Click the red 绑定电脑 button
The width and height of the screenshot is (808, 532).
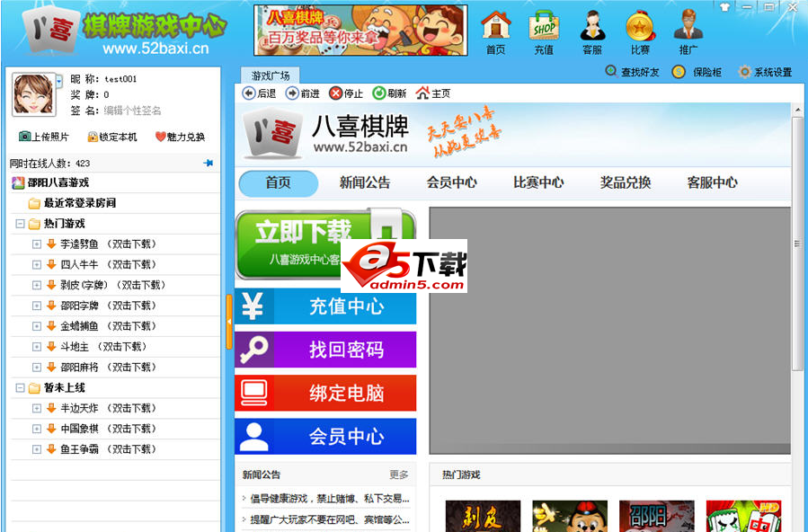[325, 393]
